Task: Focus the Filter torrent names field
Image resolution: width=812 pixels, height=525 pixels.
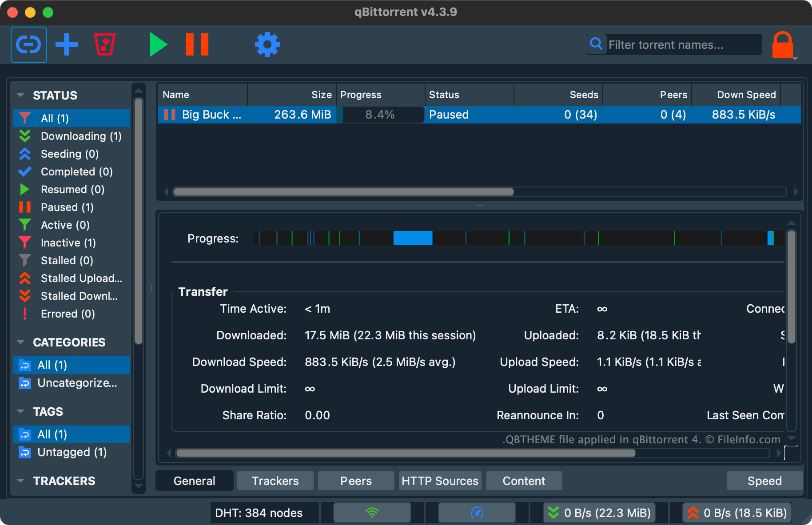Action: pos(684,45)
